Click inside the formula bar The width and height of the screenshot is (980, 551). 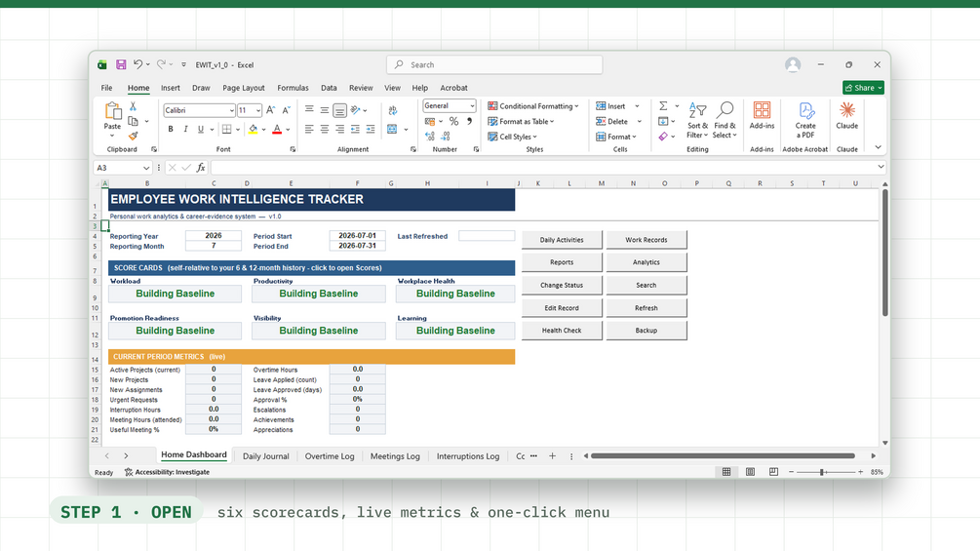pyautogui.click(x=542, y=168)
